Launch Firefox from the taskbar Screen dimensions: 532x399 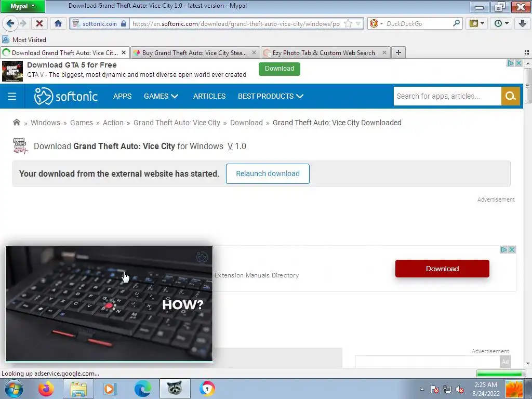[46, 389]
